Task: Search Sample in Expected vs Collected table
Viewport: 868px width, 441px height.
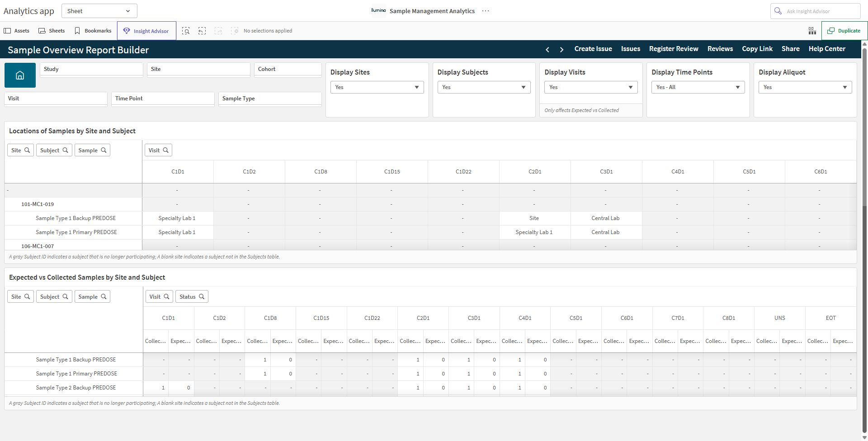Action: 92,296
